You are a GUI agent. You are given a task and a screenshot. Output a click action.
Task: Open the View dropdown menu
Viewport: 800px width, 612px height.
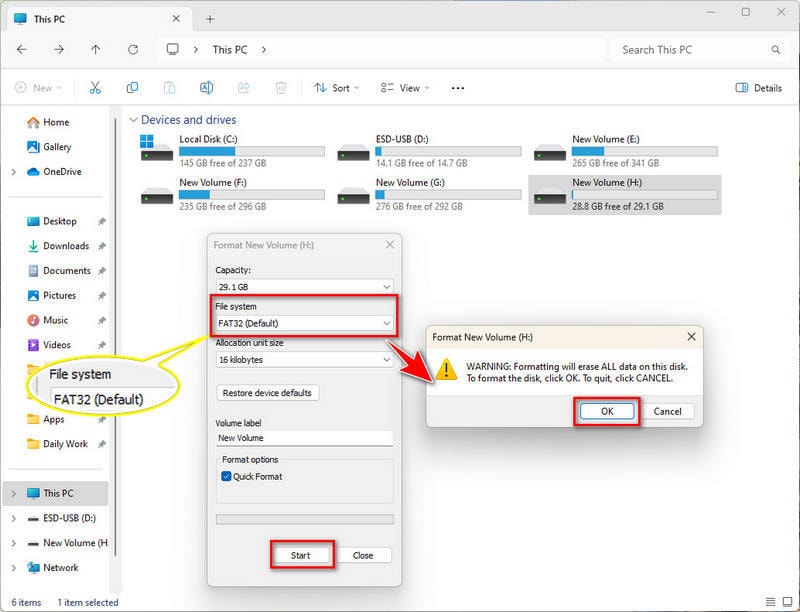(405, 88)
